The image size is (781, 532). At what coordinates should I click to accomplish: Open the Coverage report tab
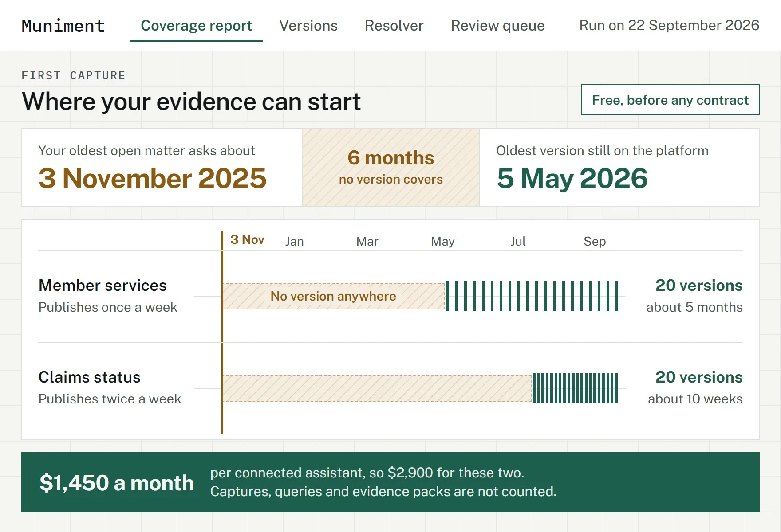(x=196, y=26)
